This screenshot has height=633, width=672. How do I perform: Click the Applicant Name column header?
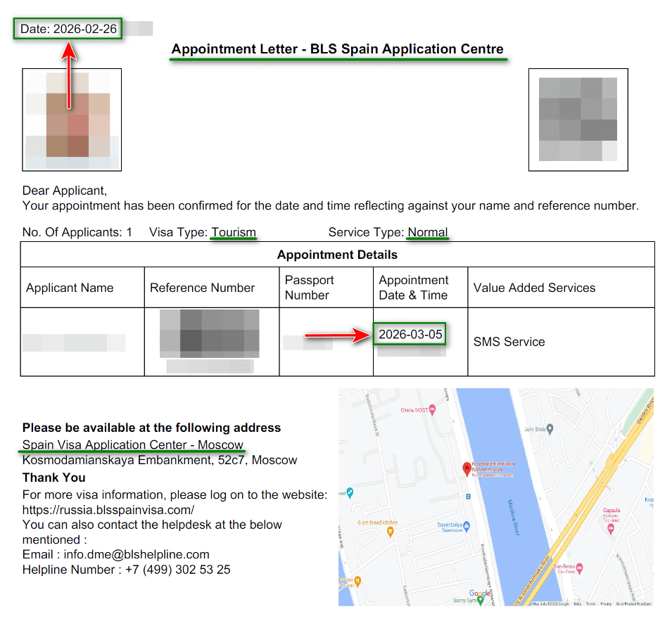(x=70, y=288)
